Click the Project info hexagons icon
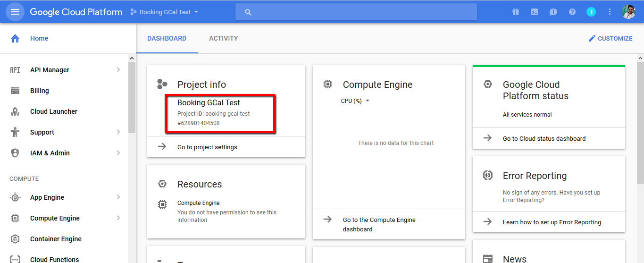This screenshot has width=644, height=263. (x=162, y=85)
